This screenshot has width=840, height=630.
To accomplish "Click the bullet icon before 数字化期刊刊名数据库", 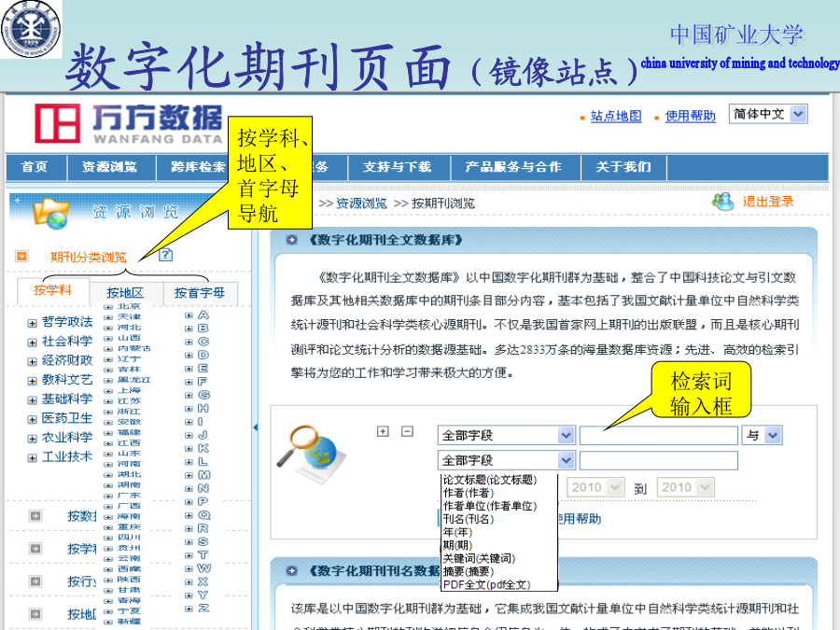I will pos(292,570).
